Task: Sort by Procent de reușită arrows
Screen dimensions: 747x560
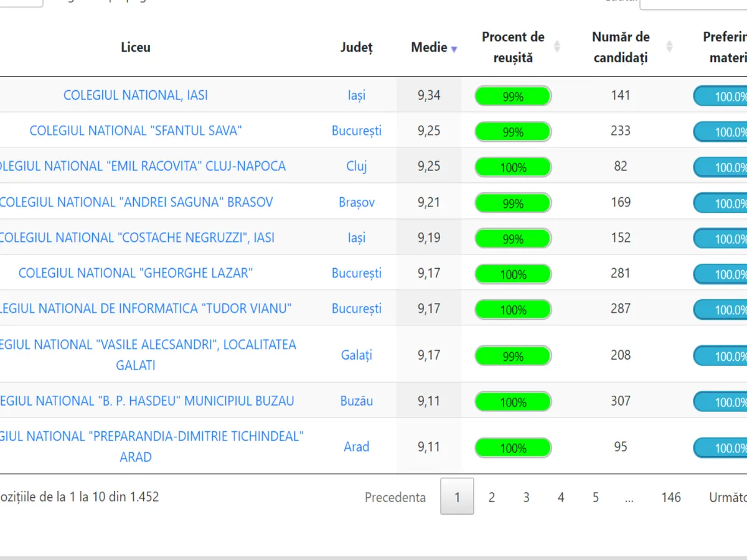Action: (x=557, y=47)
